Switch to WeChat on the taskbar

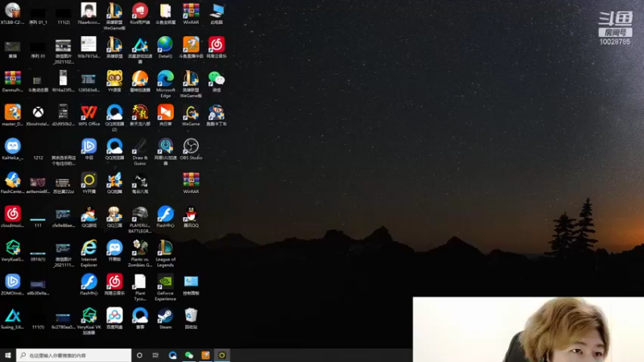(x=189, y=356)
